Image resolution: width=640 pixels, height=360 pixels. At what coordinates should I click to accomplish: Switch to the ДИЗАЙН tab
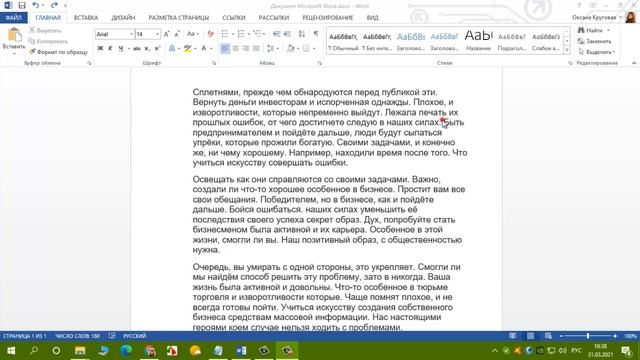pos(123,18)
